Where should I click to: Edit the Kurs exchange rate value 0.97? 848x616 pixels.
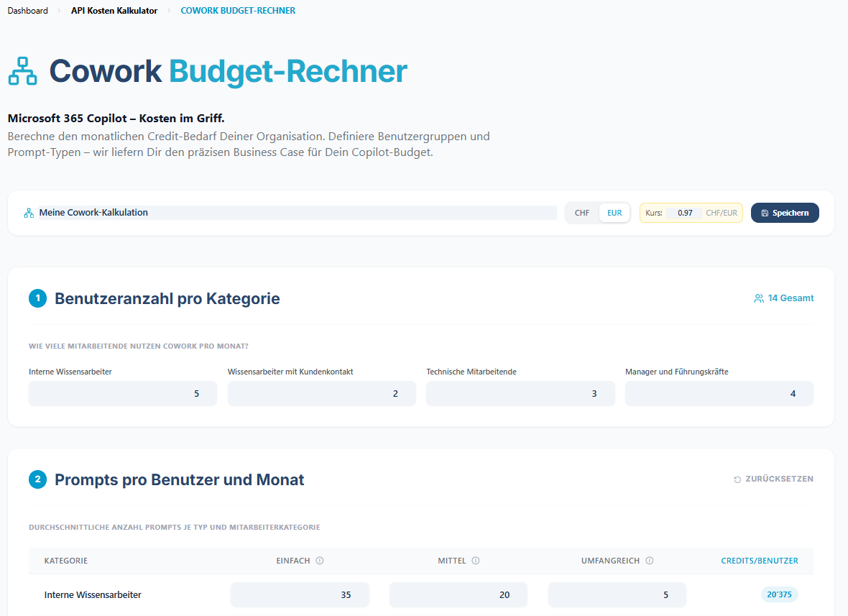pyautogui.click(x=684, y=213)
